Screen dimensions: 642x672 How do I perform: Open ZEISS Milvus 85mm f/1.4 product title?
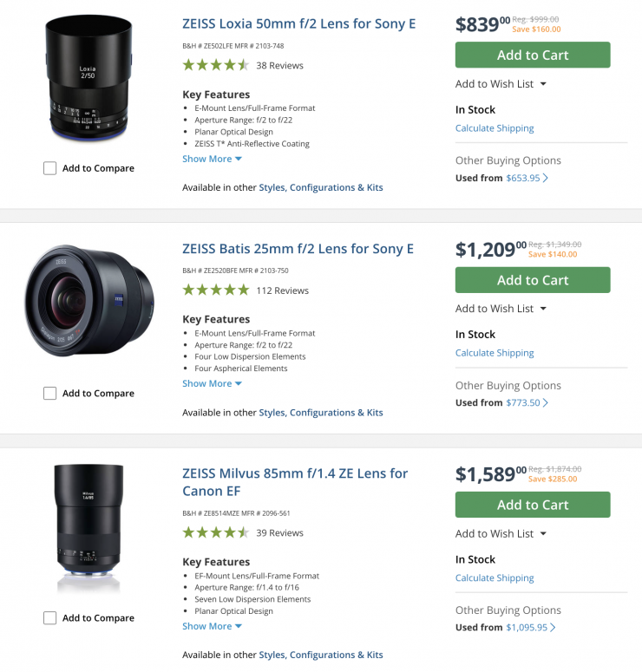pos(294,482)
